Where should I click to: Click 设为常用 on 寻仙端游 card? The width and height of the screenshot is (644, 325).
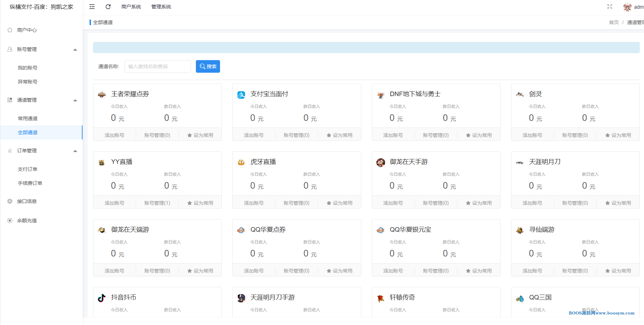pos(618,271)
